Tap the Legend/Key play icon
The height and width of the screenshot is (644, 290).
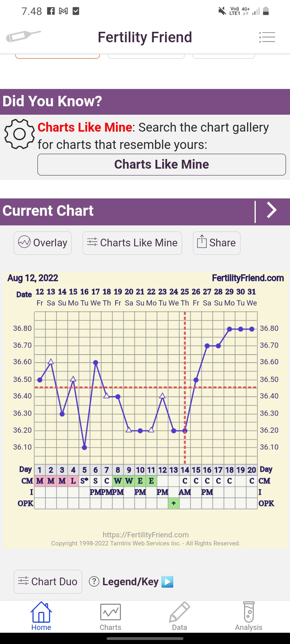pos(167,582)
